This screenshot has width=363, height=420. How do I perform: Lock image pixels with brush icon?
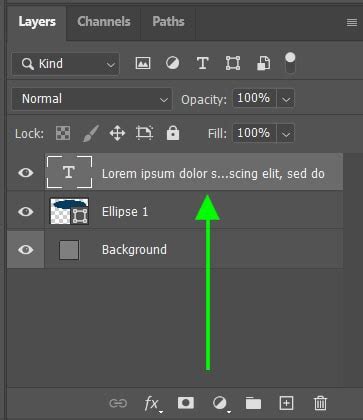(91, 133)
